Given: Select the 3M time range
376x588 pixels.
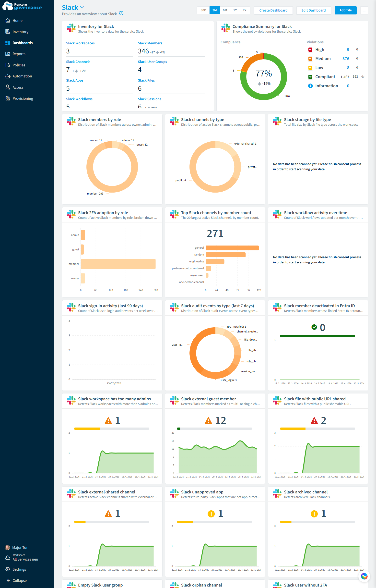Looking at the screenshot, I should 214,10.
